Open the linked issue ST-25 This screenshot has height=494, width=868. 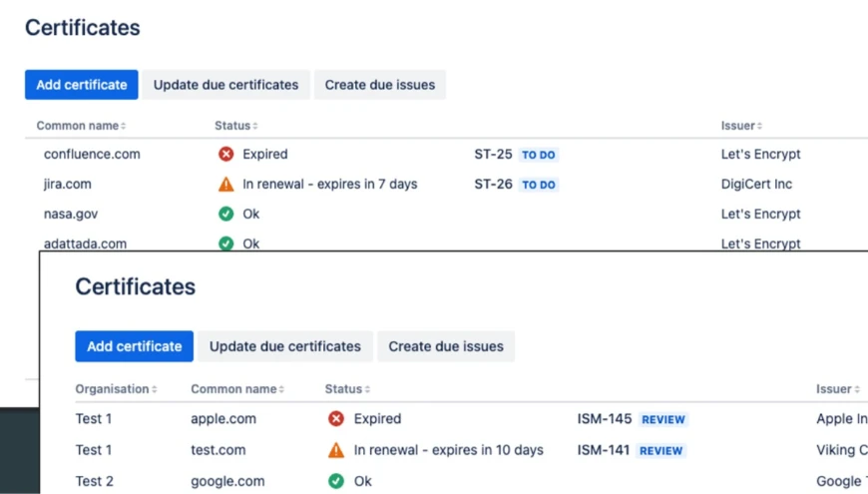493,154
